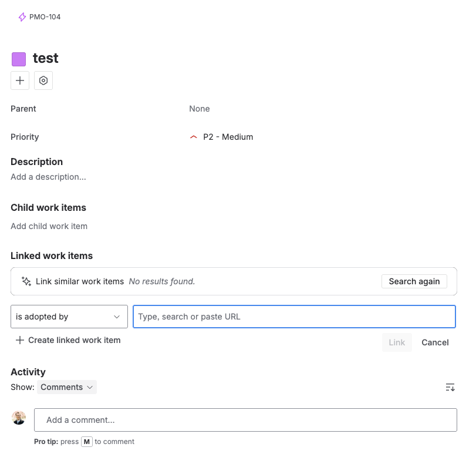The height and width of the screenshot is (464, 476).
Task: Open the P2 - Medium priority field
Action: (228, 137)
